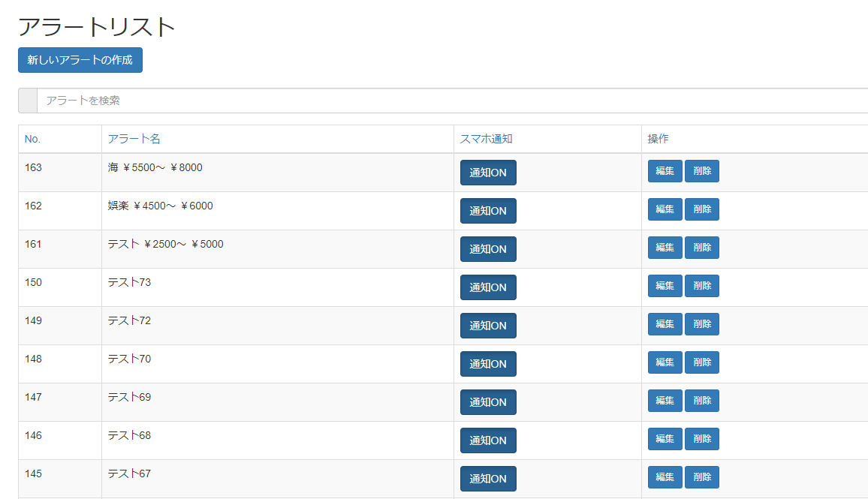Delete the テスト ￥2500～￥5000 alert
Viewport: 868px width, 499px height.
tap(702, 248)
